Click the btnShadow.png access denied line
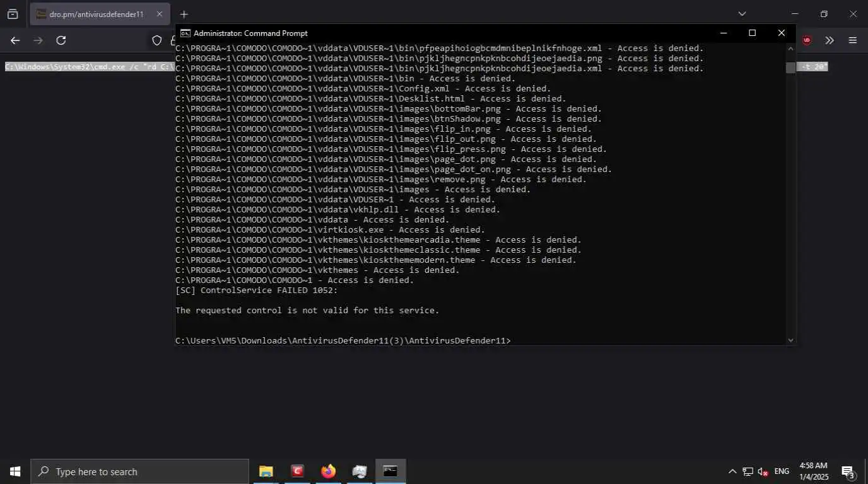The height and width of the screenshot is (484, 868). tap(389, 119)
